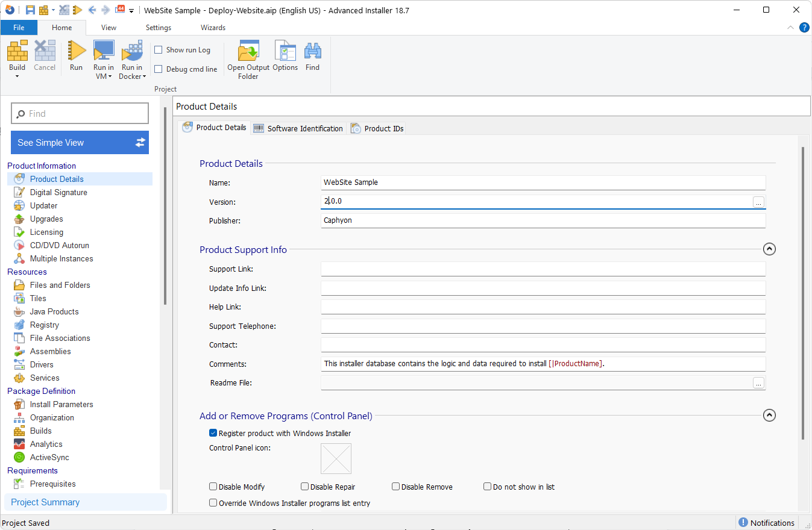Open the File Associations page
The image size is (812, 530).
click(60, 338)
